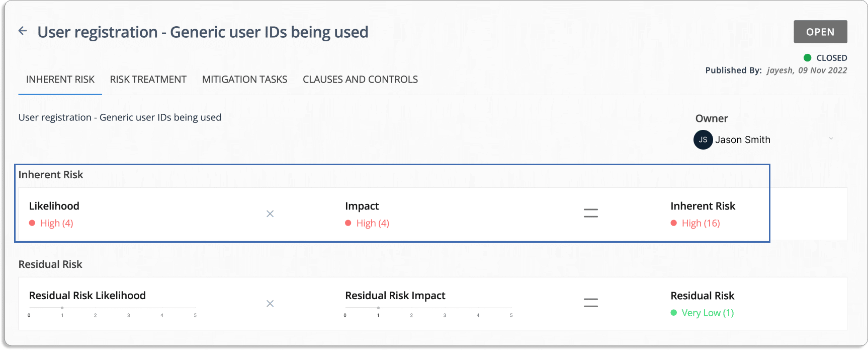Screen dimensions: 868x350
Task: Open the Mitigation Tasks tab
Action: [244, 79]
